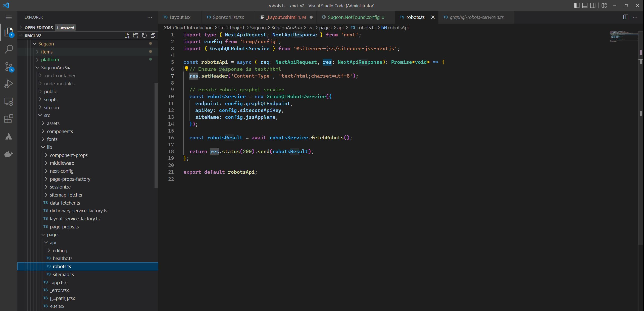
Task: Create a new file in XMCI-V2 explorer
Action: tap(127, 36)
